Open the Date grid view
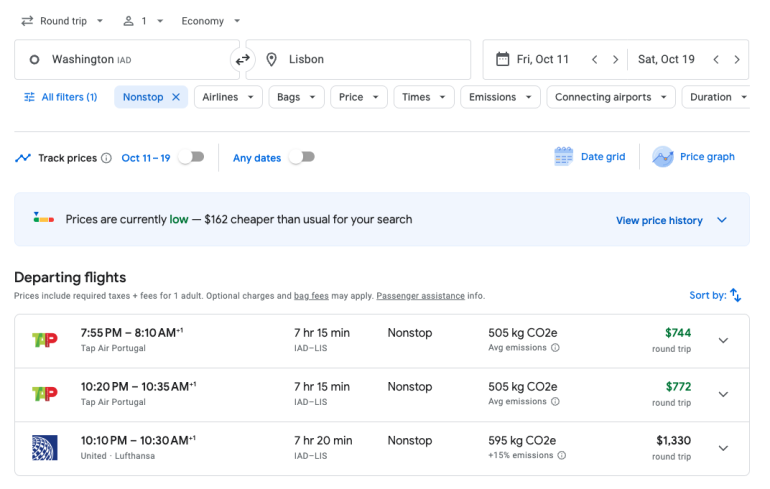The image size is (770, 489). [x=590, y=157]
